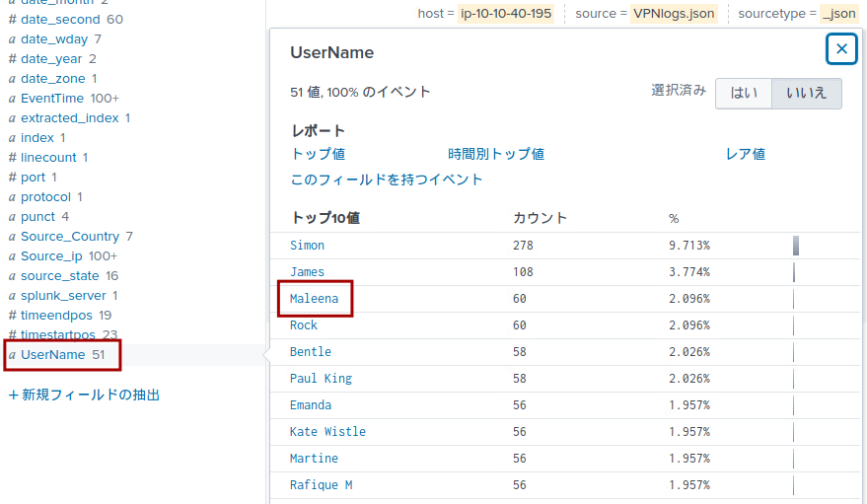The height and width of the screenshot is (504, 867).
Task: Filter by Simon username value
Action: (x=308, y=246)
